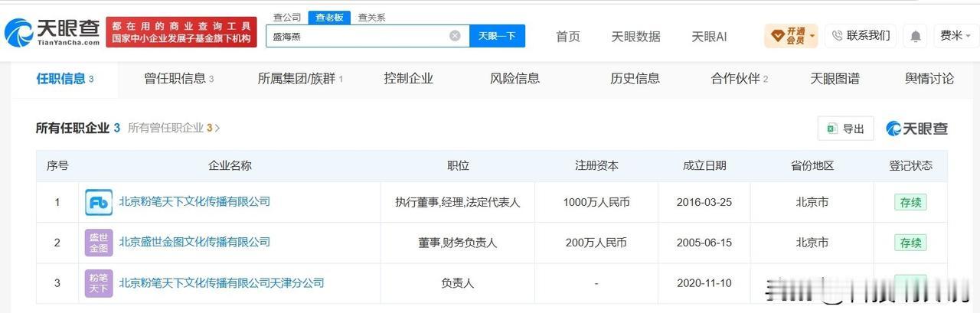This screenshot has height=313, width=980.
Task: Click the 盛世金图 company logo badge
Action: pos(99,243)
